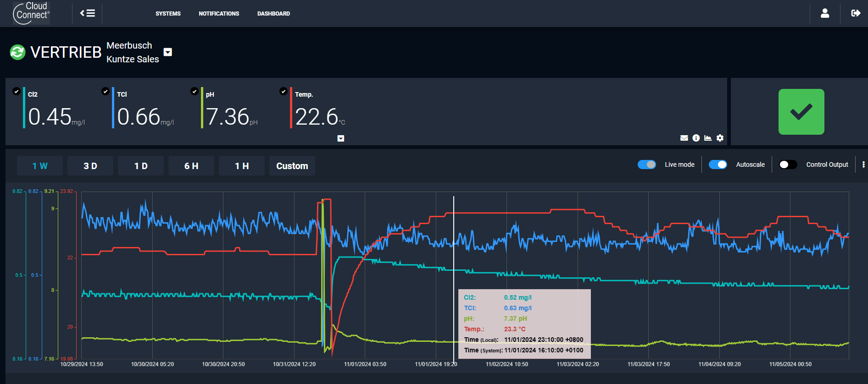The height and width of the screenshot is (384, 868).
Task: Toggle Live mode switch
Action: 647,165
